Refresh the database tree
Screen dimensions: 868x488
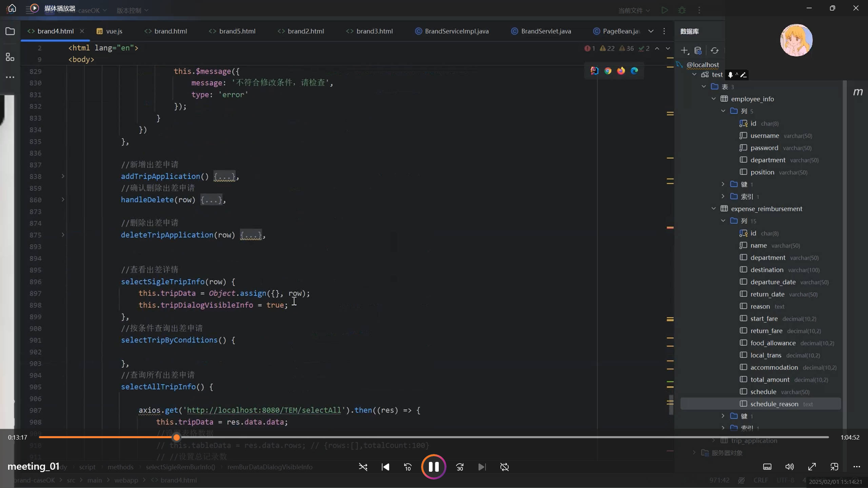[715, 50]
